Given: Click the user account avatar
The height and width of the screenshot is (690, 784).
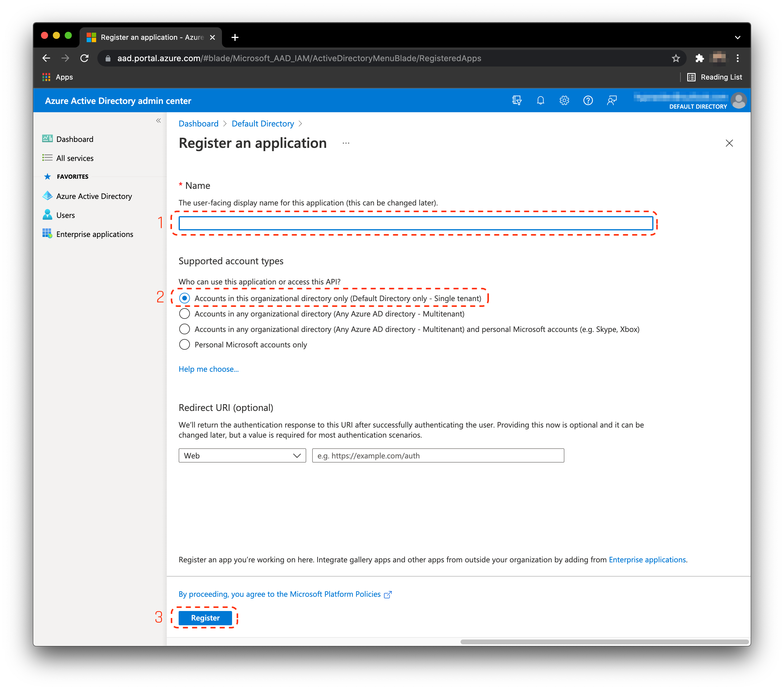Looking at the screenshot, I should click(738, 101).
